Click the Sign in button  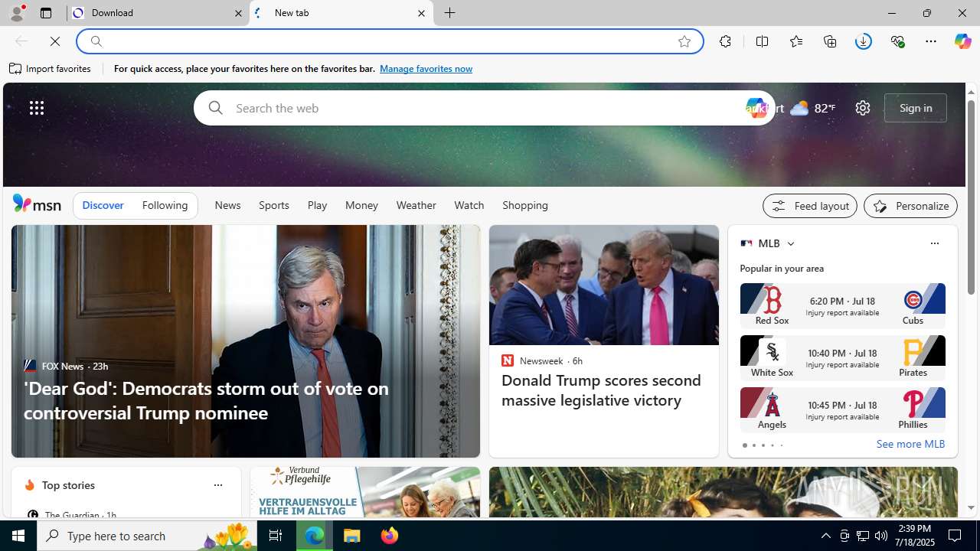(x=916, y=108)
